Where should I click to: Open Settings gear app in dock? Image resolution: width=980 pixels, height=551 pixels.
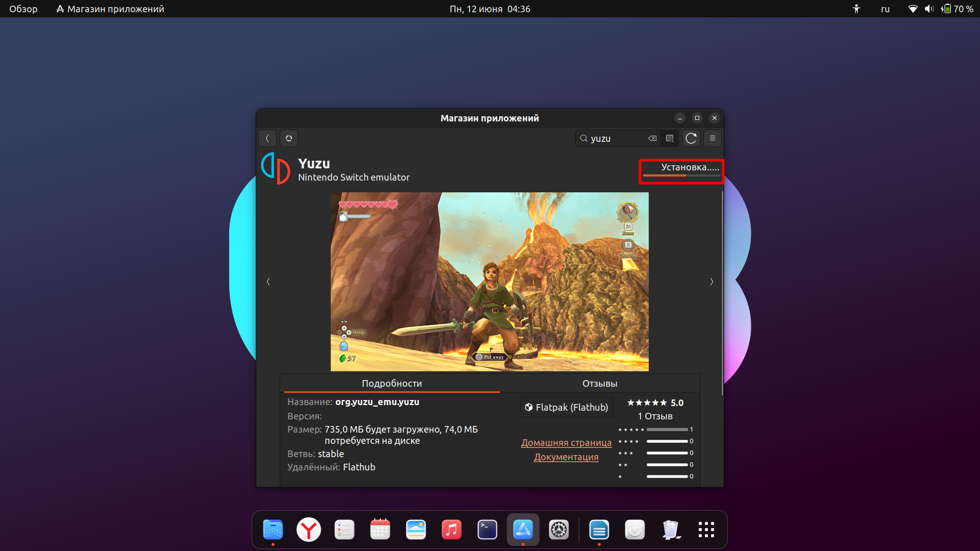click(559, 530)
